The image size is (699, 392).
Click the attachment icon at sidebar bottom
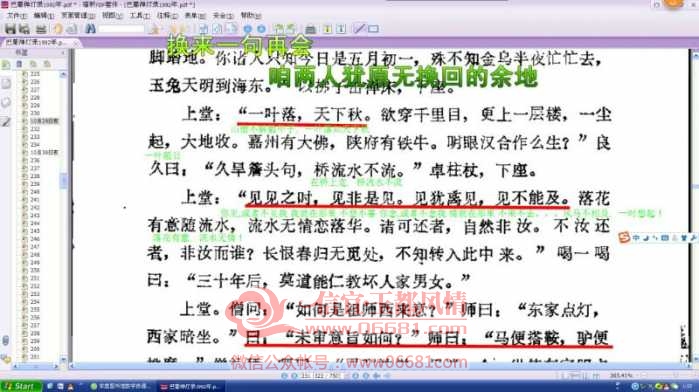pyautogui.click(x=5, y=340)
